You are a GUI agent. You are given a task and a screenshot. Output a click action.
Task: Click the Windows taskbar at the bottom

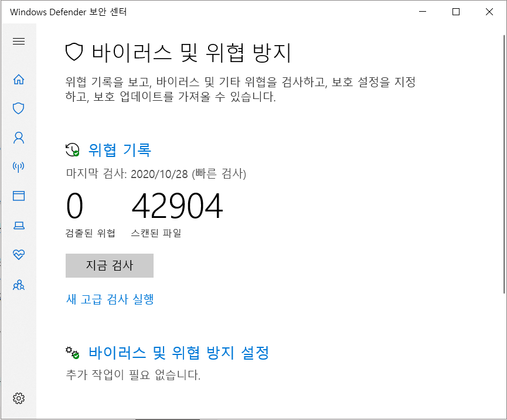click(253, 417)
